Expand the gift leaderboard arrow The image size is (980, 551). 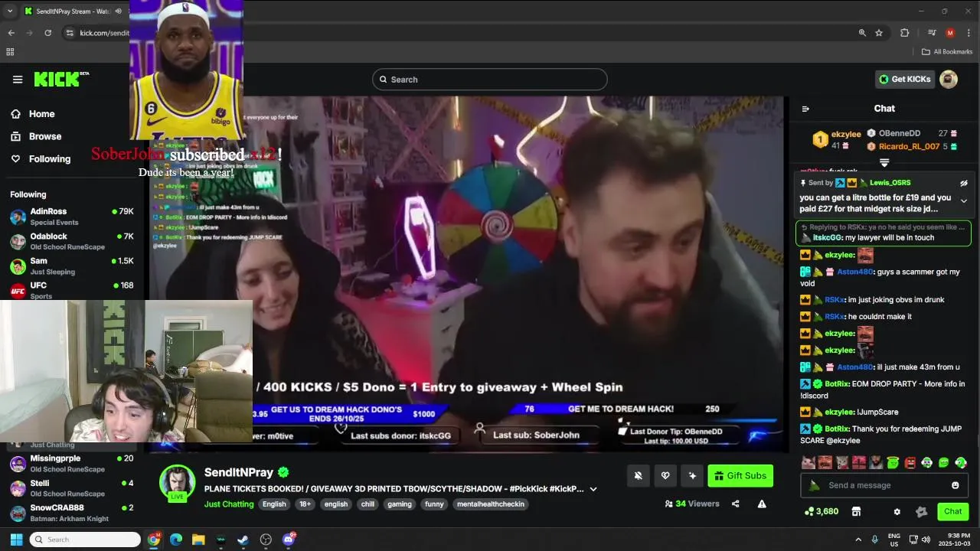tap(884, 163)
